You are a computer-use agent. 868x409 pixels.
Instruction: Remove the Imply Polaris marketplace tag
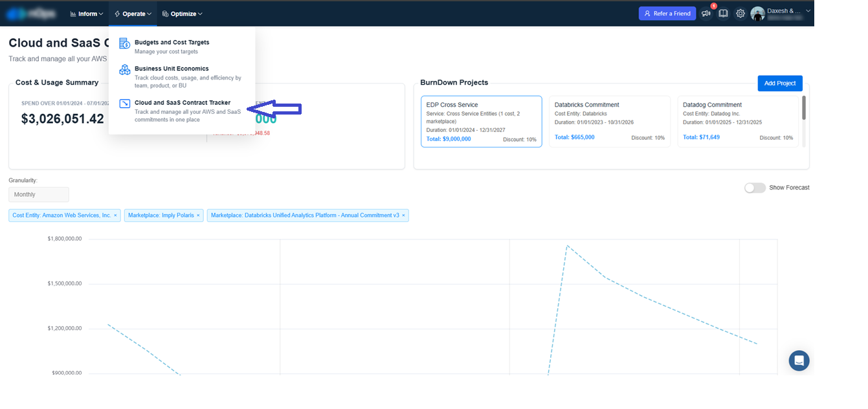(198, 216)
